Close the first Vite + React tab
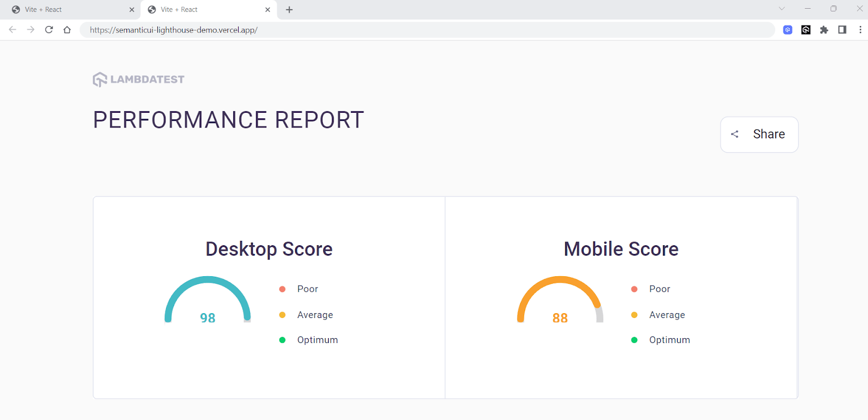The width and height of the screenshot is (868, 420). (132, 10)
